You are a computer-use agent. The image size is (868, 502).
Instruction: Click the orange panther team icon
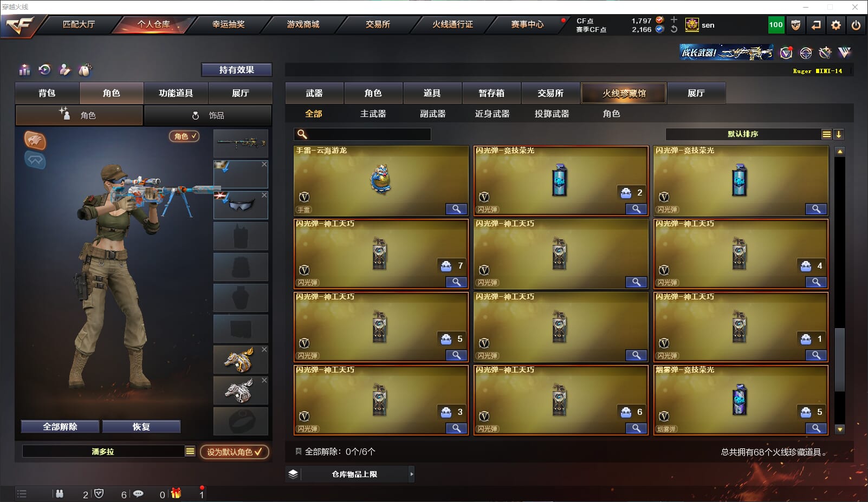35,140
